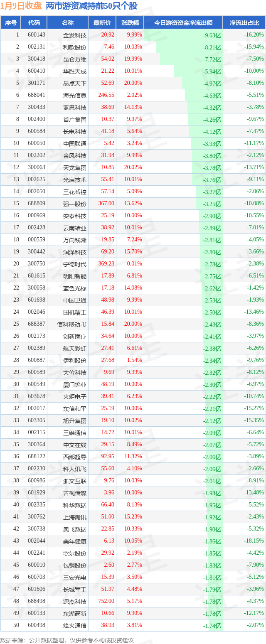Click the 序号 column header

point(10,23)
